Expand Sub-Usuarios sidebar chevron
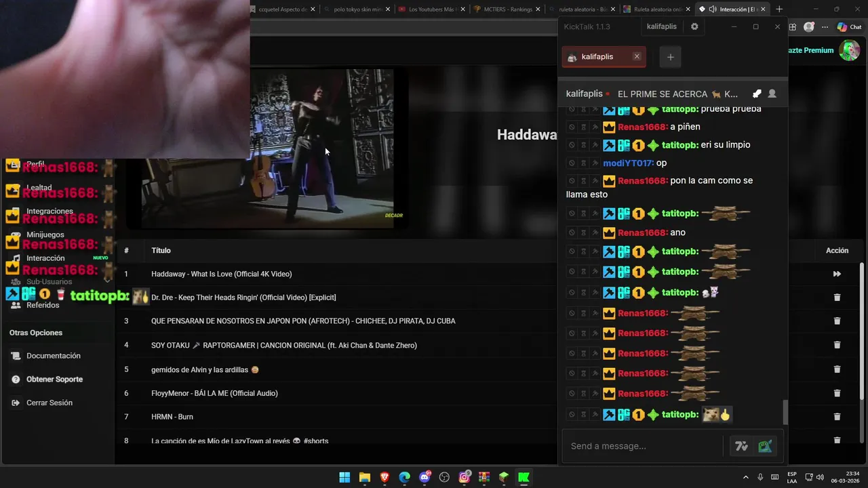The width and height of the screenshot is (868, 488). (106, 280)
